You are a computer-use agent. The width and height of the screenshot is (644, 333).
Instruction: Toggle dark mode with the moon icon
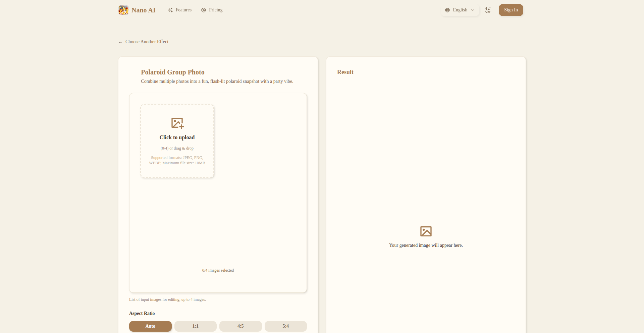[488, 10]
